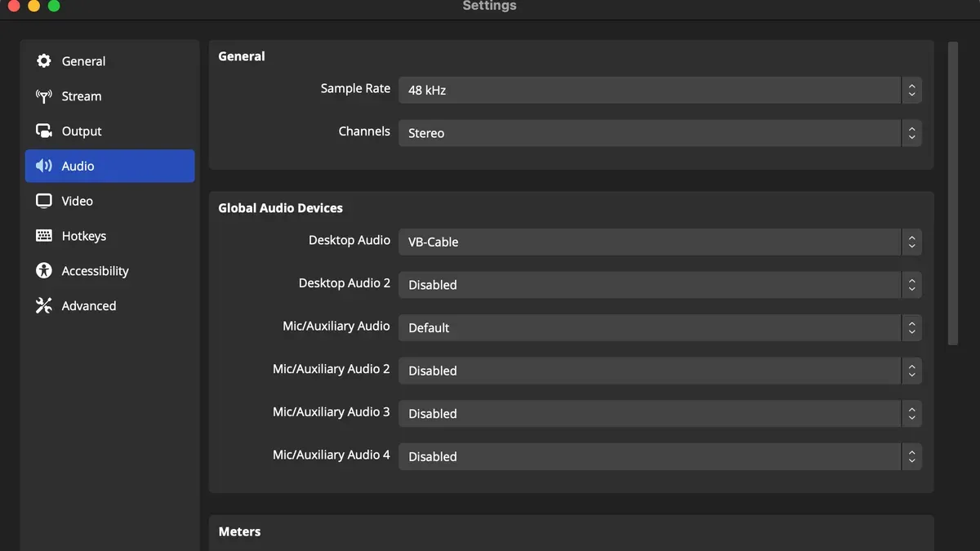Open the Mic/Auxiliary Audio dropdown set to Default
The height and width of the screenshot is (551, 980).
[660, 327]
